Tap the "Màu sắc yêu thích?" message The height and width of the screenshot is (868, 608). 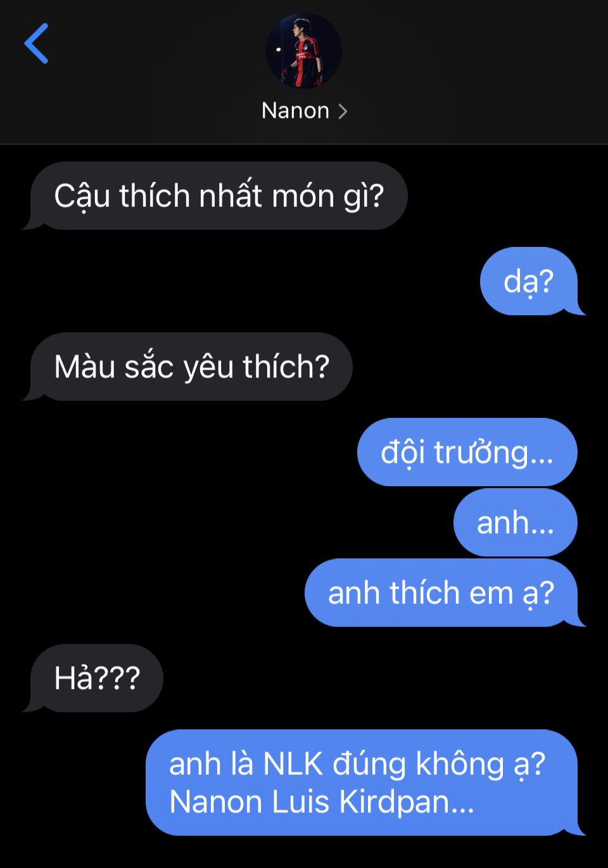coord(191,367)
